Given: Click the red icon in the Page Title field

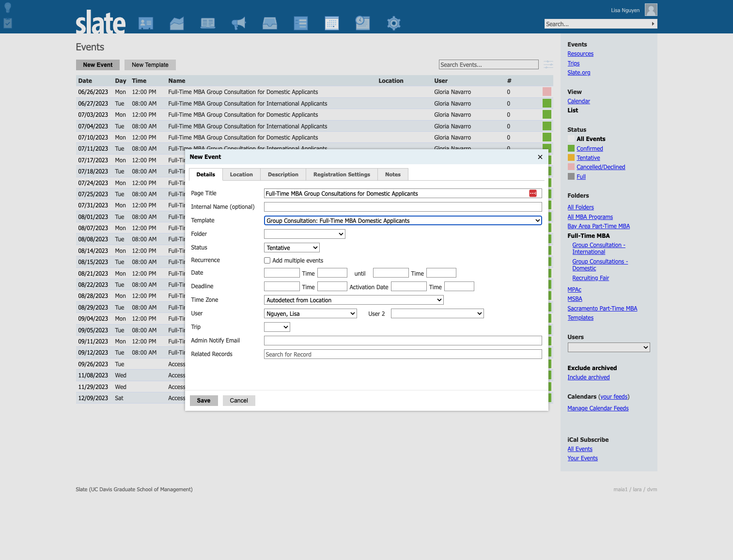Looking at the screenshot, I should (x=533, y=193).
